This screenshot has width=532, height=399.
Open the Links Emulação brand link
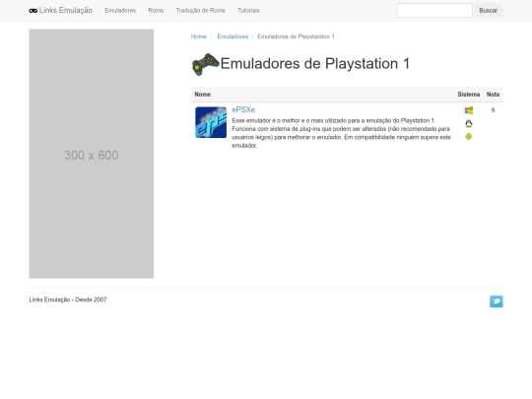pyautogui.click(x=61, y=10)
